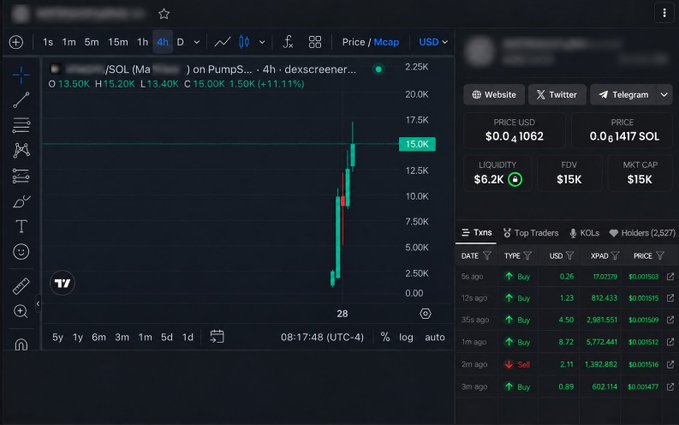Switch to the Top Traders tab

point(531,233)
